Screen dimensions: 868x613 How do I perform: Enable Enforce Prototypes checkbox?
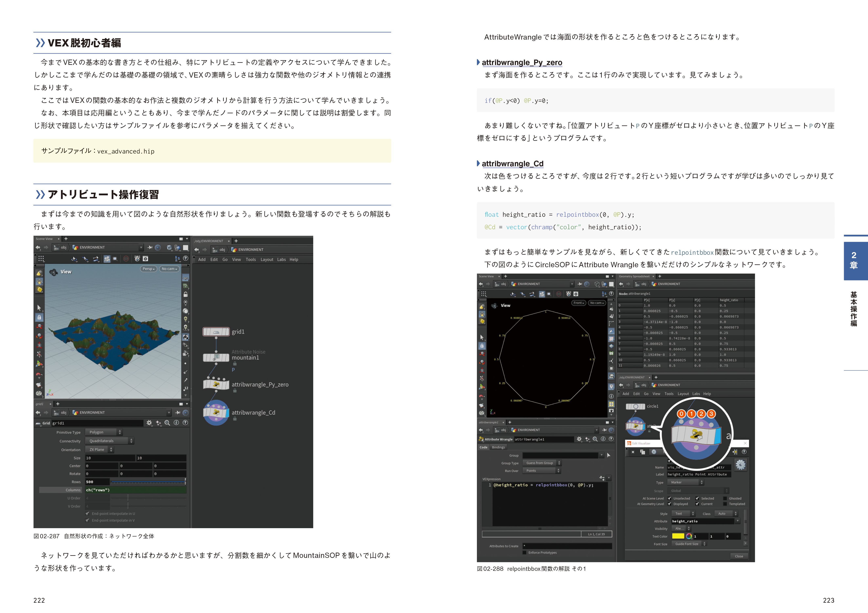pos(524,552)
